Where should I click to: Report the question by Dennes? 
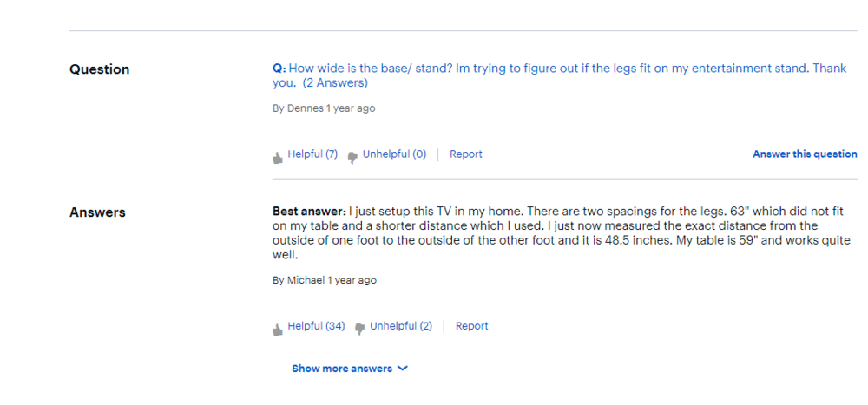[466, 154]
